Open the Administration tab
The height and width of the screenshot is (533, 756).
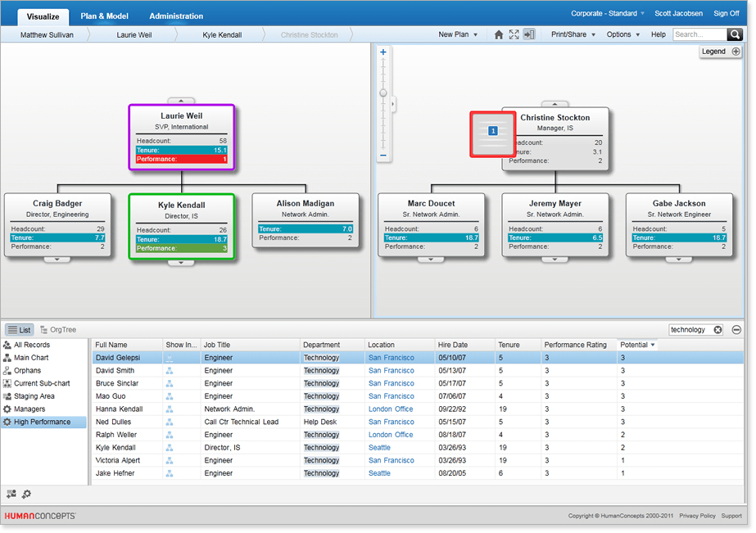[176, 16]
